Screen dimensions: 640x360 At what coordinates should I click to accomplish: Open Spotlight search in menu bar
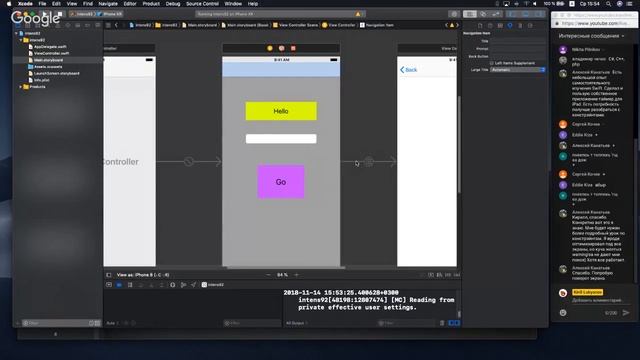click(x=609, y=4)
